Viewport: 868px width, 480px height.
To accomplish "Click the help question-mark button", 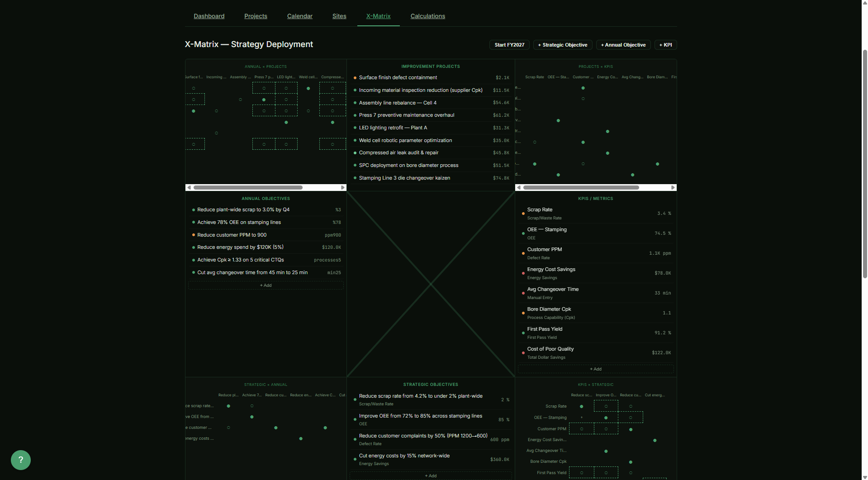I will pyautogui.click(x=21, y=460).
